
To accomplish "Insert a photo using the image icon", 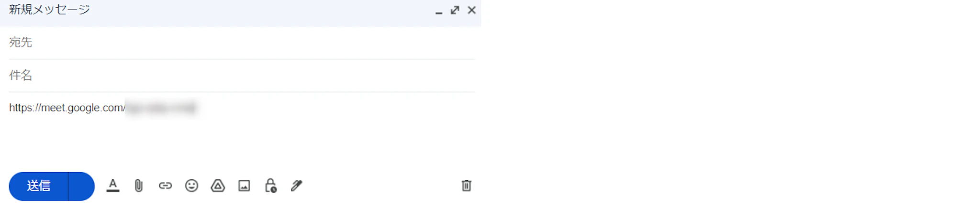I will point(244,186).
